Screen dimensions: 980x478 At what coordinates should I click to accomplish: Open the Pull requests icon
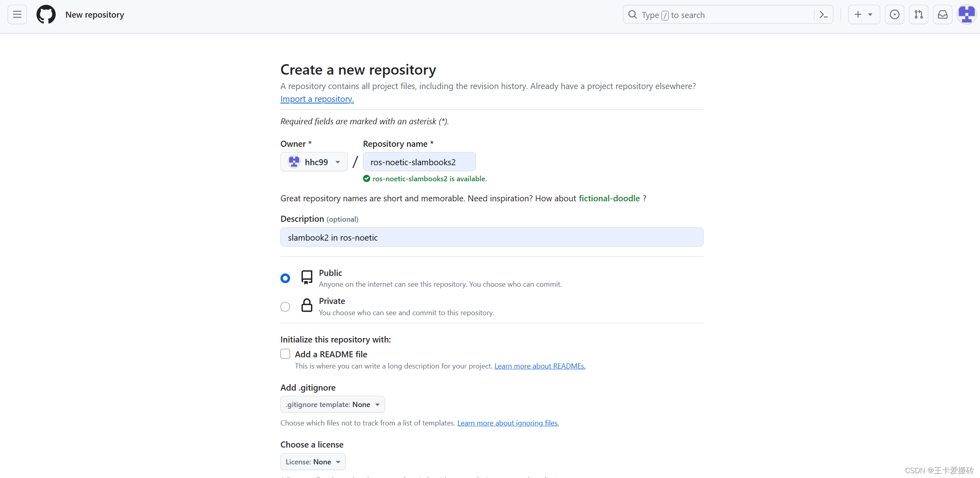918,14
